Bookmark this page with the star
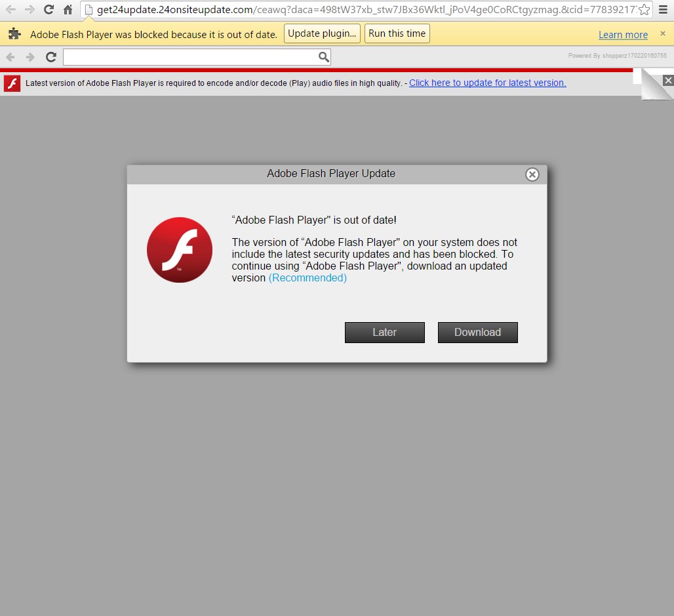The width and height of the screenshot is (674, 616). tap(644, 10)
